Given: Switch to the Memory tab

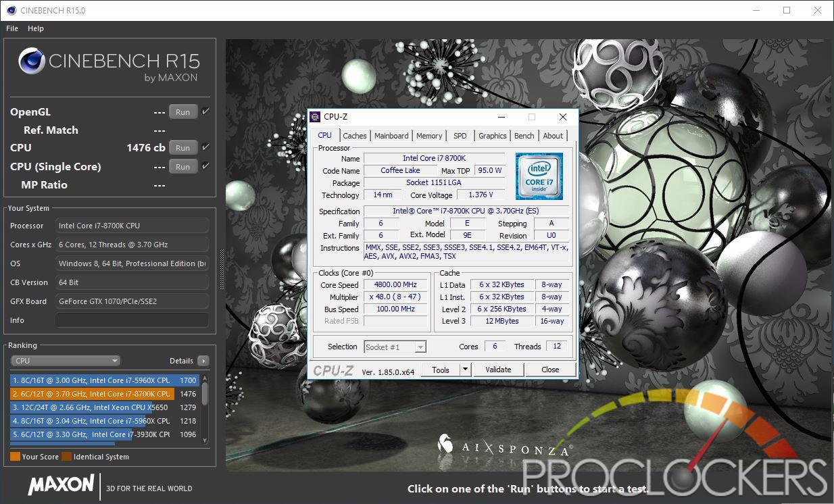Looking at the screenshot, I should tap(429, 136).
